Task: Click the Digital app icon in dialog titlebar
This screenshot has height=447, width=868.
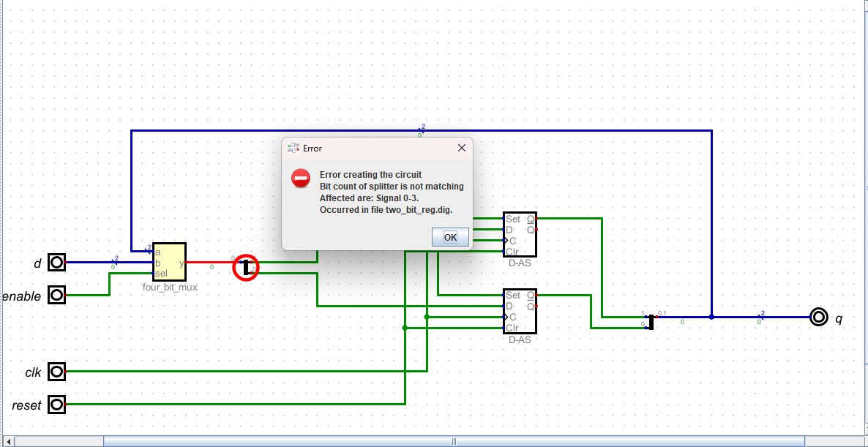Action: (292, 148)
